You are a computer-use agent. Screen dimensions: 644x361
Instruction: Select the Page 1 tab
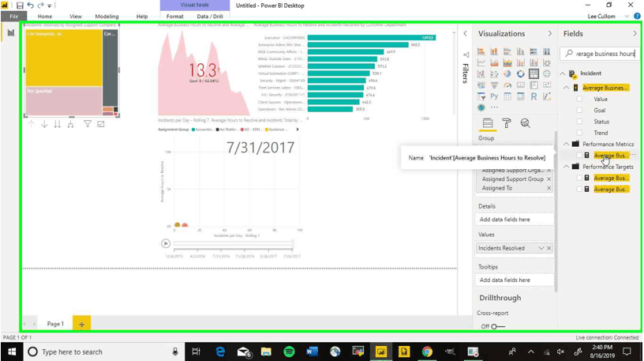55,324
